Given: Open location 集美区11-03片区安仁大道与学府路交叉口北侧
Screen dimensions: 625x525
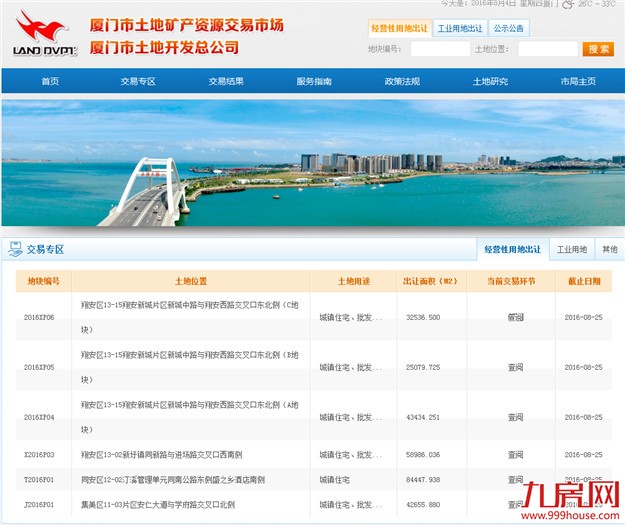Looking at the screenshot, I should coord(158,505).
